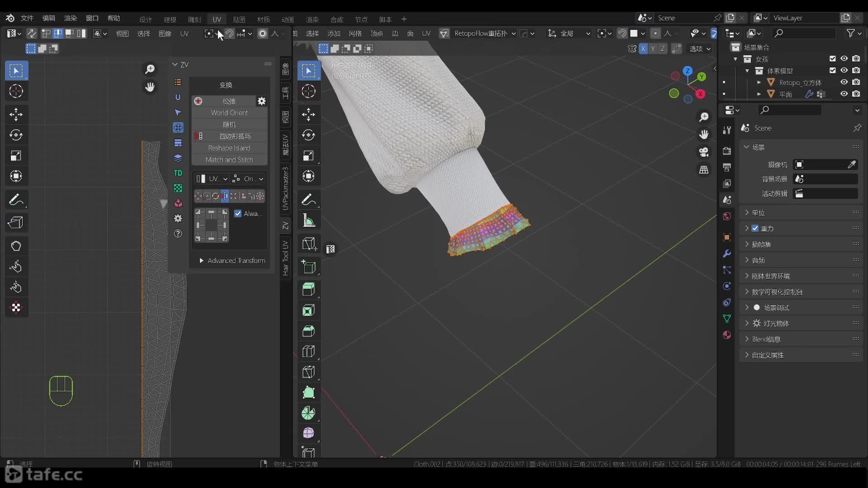Toggle X axis mirror in viewport
Image resolution: width=868 pixels, height=488 pixels.
point(643,49)
